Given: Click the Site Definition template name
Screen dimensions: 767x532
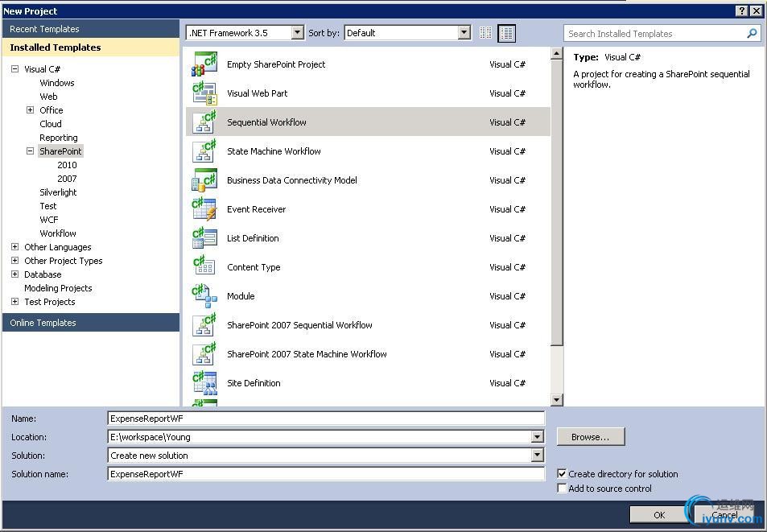Looking at the screenshot, I should [x=254, y=383].
